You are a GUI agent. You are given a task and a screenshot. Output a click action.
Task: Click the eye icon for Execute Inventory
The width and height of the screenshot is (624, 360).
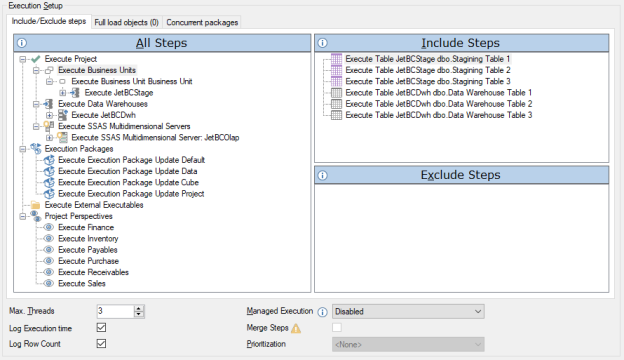point(49,238)
